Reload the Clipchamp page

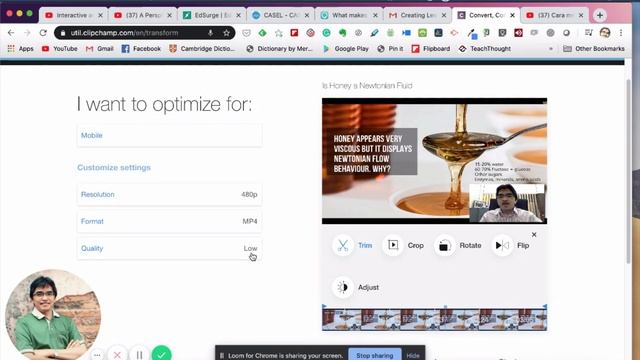(x=43, y=33)
